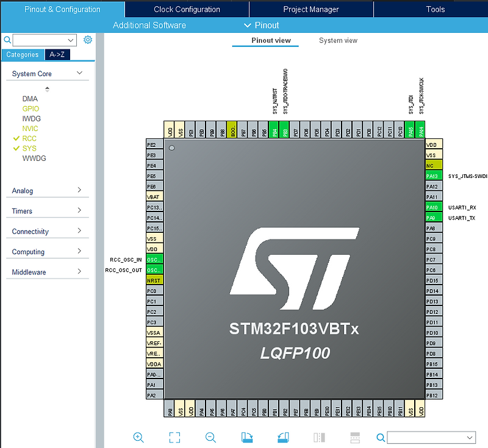Switch to System view
Viewport: 488px width, 448px height.
(338, 40)
